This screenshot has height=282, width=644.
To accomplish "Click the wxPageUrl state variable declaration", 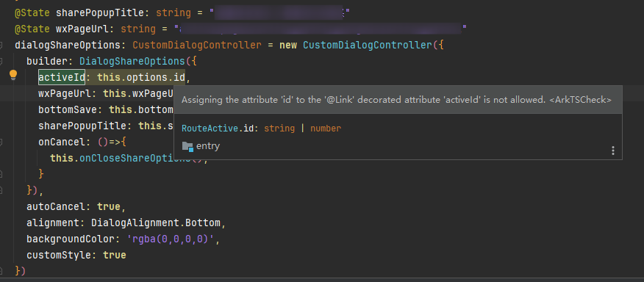I will [x=82, y=29].
